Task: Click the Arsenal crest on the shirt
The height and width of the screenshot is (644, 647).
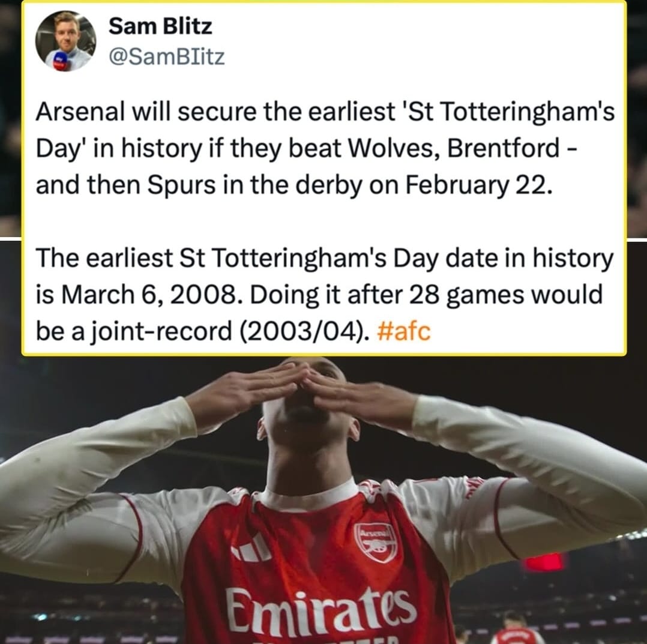Action: (375, 541)
